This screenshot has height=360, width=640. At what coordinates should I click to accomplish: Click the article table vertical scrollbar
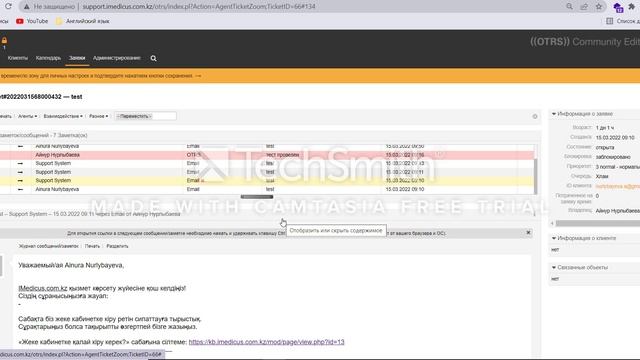pos(536,176)
